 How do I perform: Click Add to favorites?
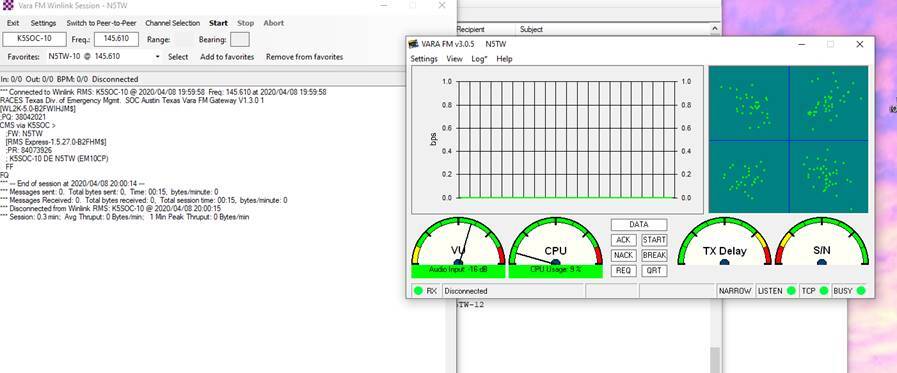[x=227, y=57]
